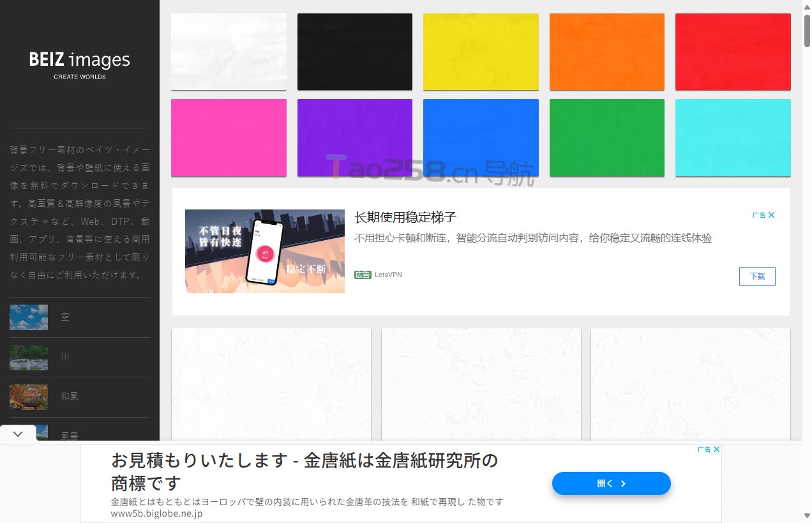This screenshot has height=523, width=812.
Task: Click the www5b.biglobe.ne.jp address
Action: (x=157, y=513)
